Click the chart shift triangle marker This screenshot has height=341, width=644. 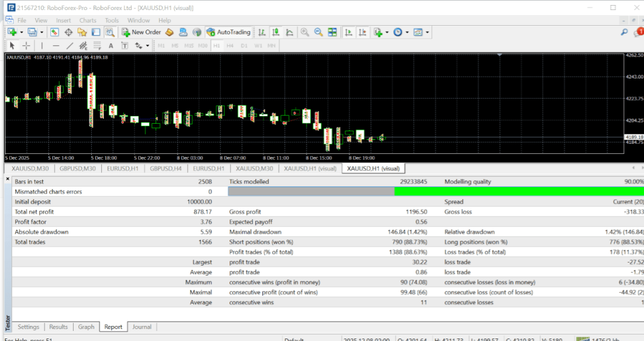499,55
